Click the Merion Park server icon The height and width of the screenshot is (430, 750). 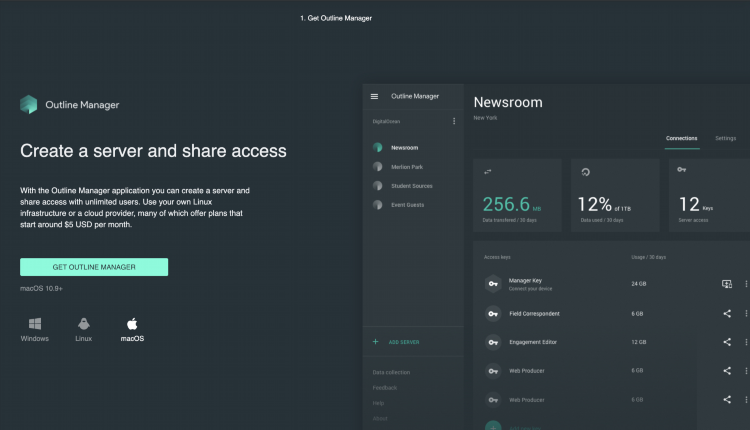coord(377,166)
